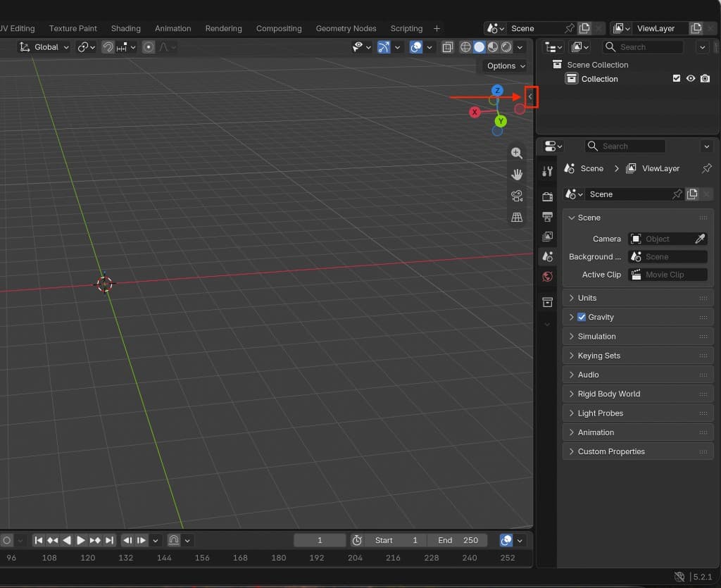Image resolution: width=721 pixels, height=588 pixels.
Task: Open the World properties tab
Action: (547, 276)
